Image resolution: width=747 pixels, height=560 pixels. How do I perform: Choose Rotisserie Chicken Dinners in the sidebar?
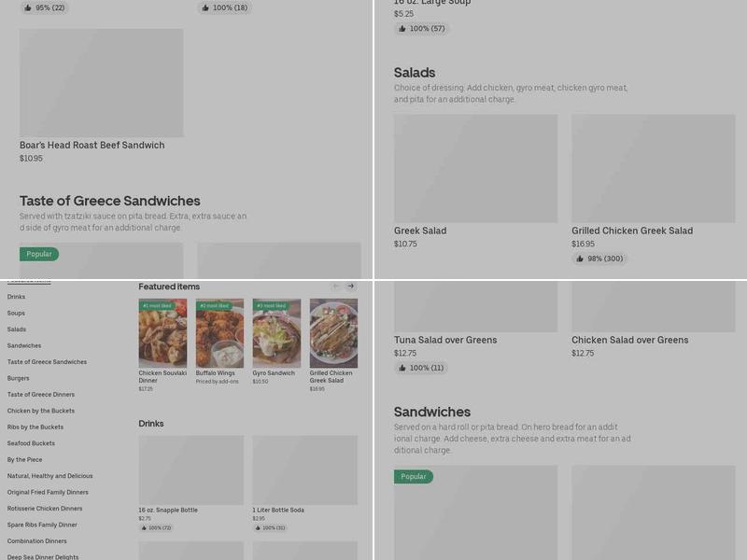point(43,509)
